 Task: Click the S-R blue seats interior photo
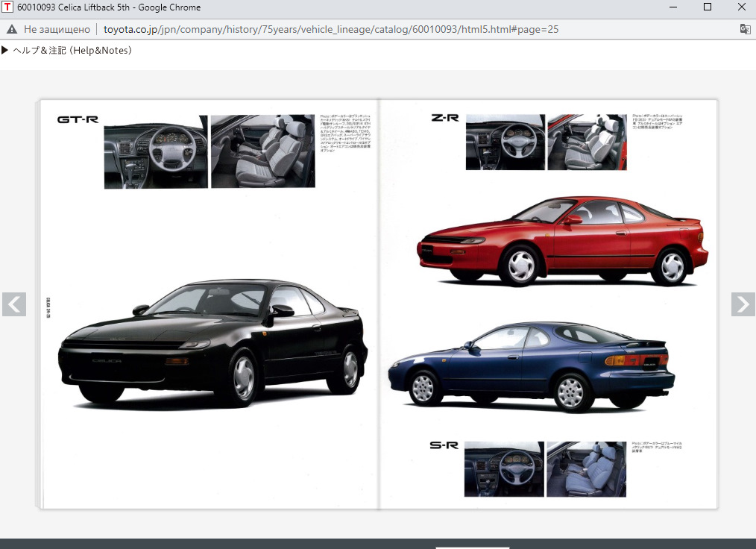tap(586, 469)
